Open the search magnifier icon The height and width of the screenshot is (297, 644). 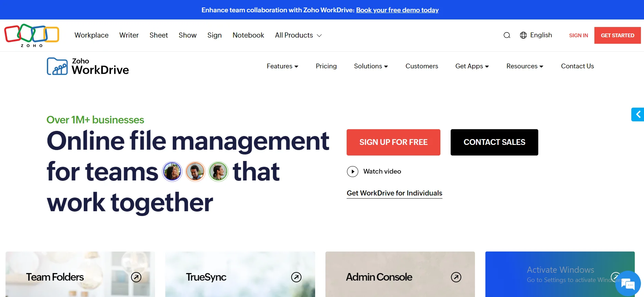pos(507,35)
